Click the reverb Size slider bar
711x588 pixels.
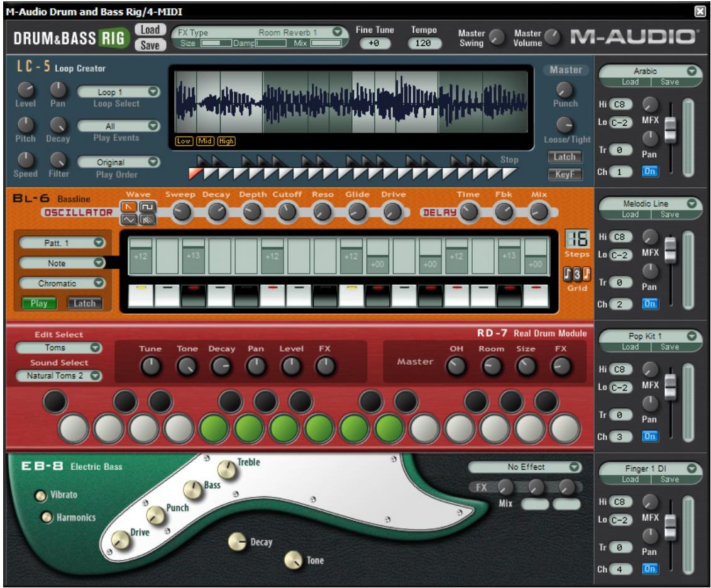click(216, 43)
